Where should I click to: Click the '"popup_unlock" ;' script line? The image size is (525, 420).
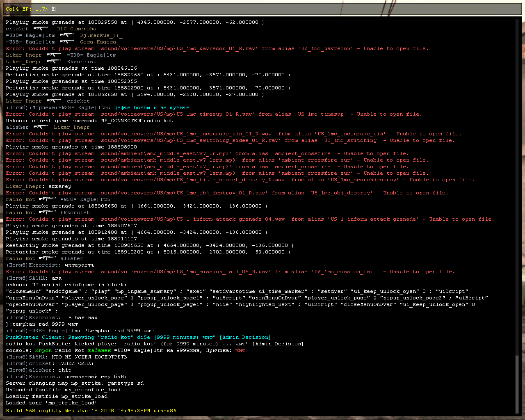(32, 311)
